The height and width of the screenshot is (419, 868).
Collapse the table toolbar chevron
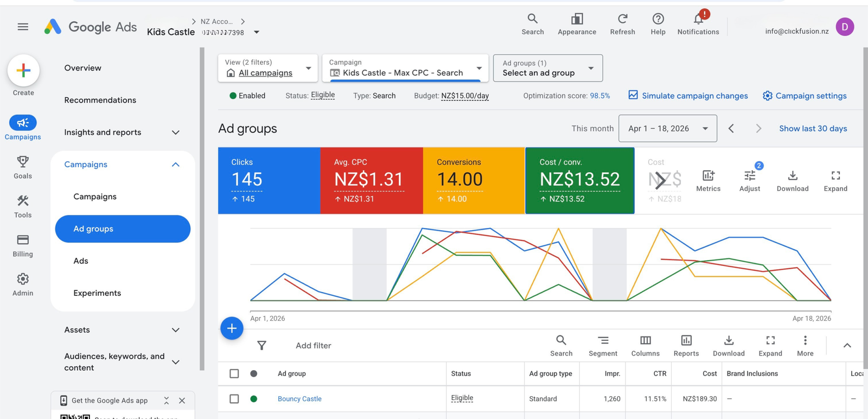[847, 346]
